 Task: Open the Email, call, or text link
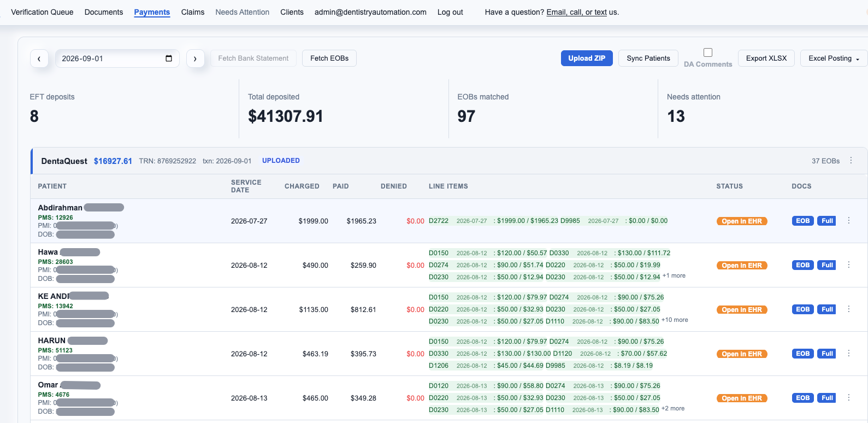(x=576, y=12)
